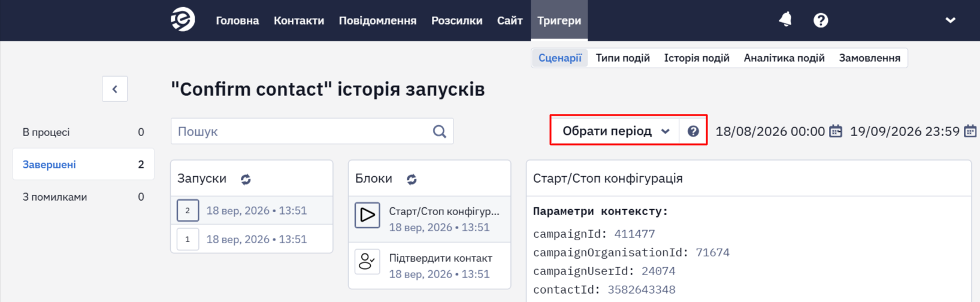Click campaignId value 411477

[634, 234]
